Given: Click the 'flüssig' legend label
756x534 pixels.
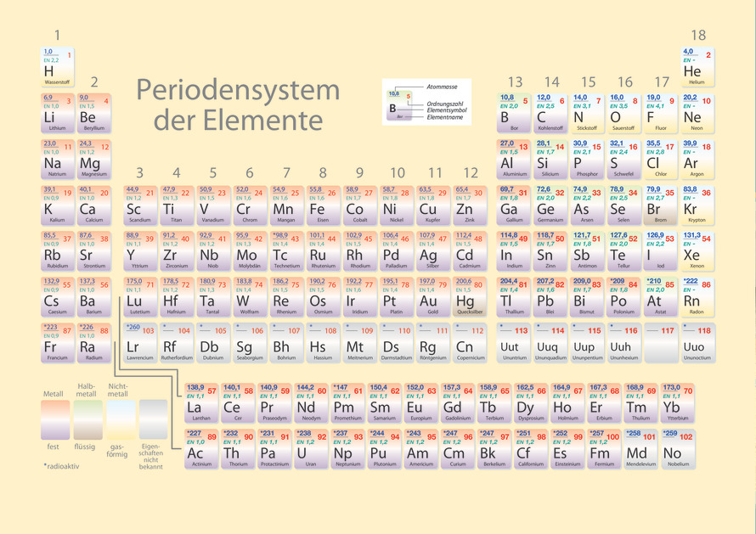Looking at the screenshot, I should click(85, 447).
